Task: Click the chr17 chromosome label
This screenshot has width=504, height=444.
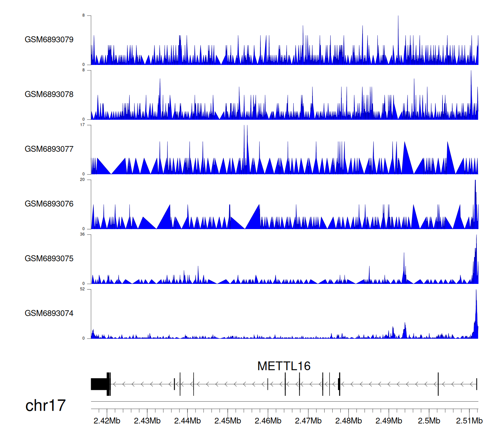Action: pos(45,406)
